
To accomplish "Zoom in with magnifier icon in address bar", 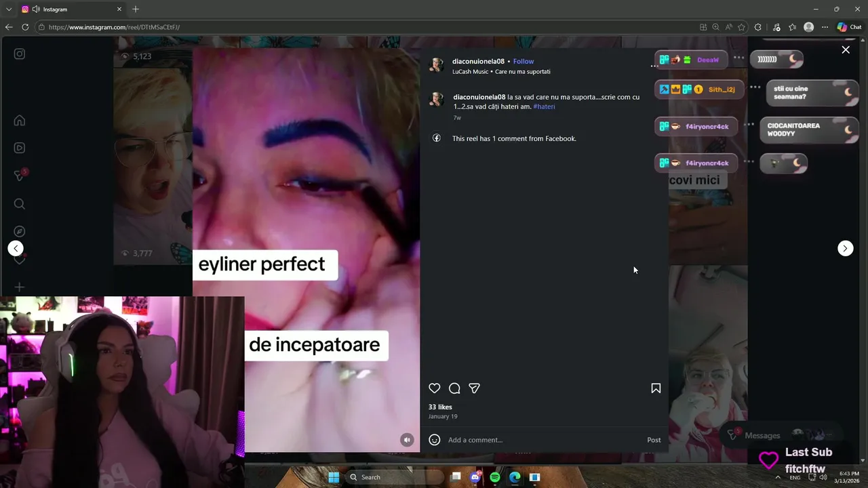I will tap(716, 27).
